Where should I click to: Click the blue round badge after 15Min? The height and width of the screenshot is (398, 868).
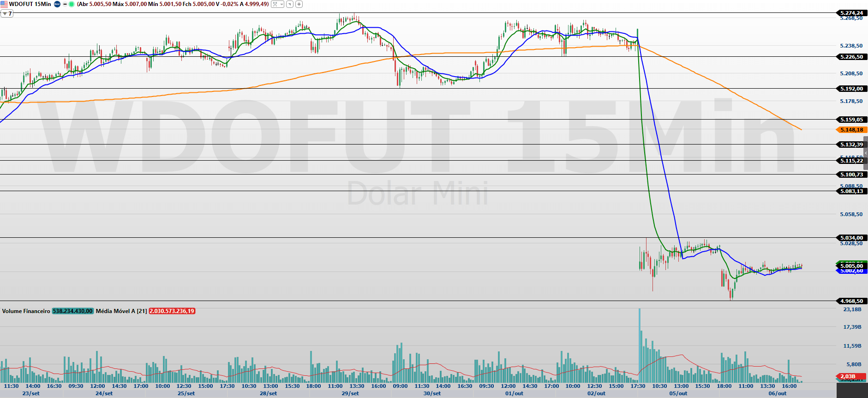pyautogui.click(x=57, y=4)
